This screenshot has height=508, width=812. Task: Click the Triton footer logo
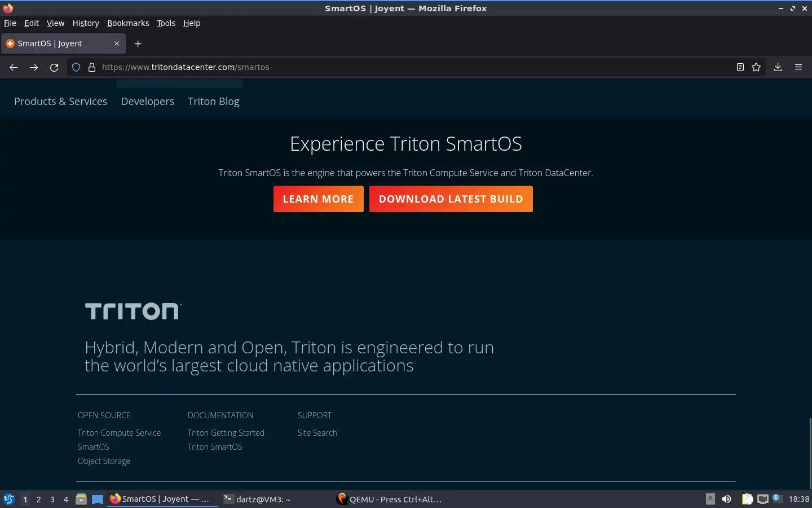coord(133,311)
